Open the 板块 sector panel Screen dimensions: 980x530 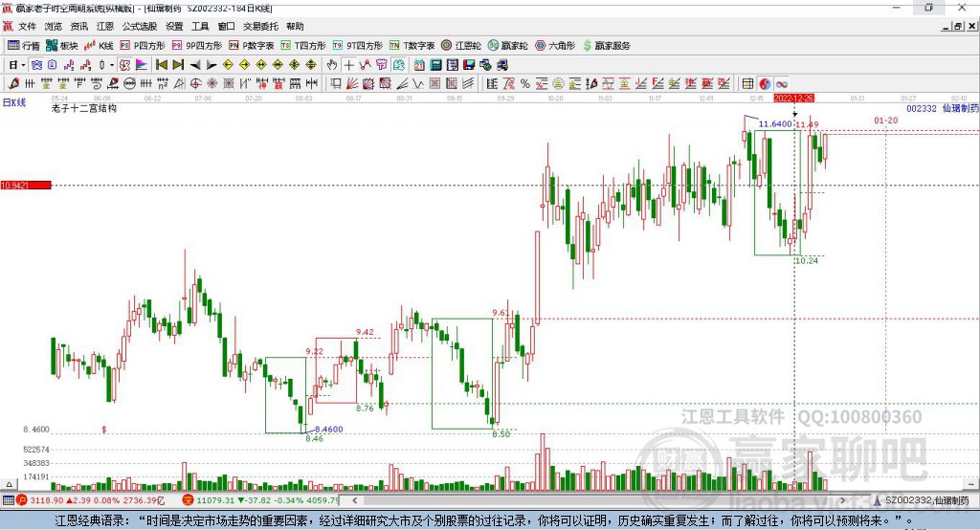click(x=62, y=45)
